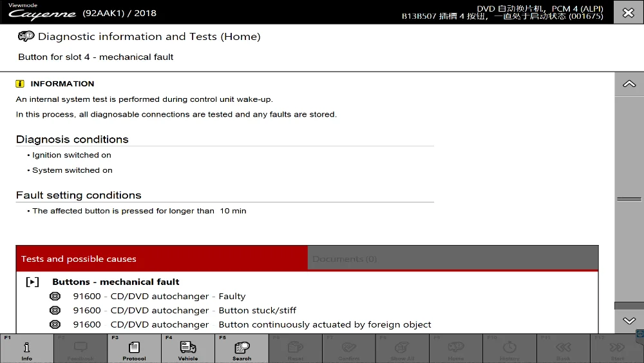
Task: Select the Button continuously actuated by foreign object row
Action: pos(252,324)
